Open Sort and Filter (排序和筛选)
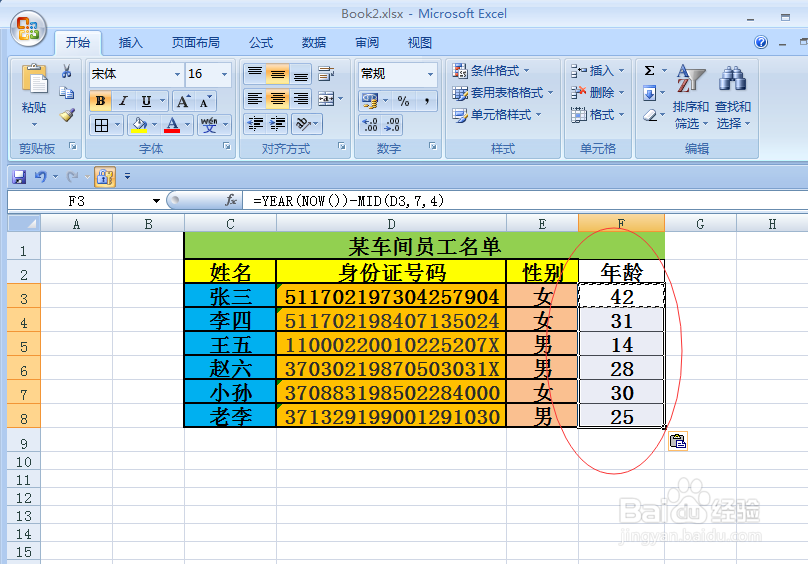Viewport: 808px width, 564px height. pos(691,97)
